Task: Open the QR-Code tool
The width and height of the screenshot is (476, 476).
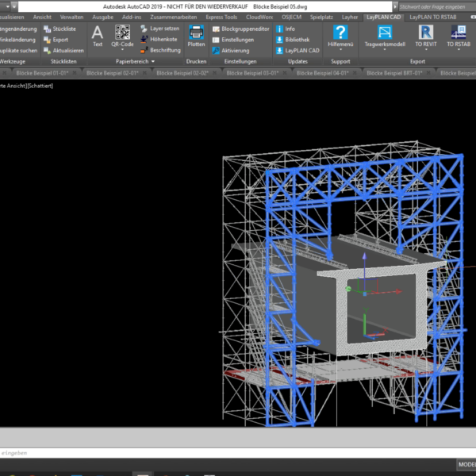Action: tap(122, 34)
